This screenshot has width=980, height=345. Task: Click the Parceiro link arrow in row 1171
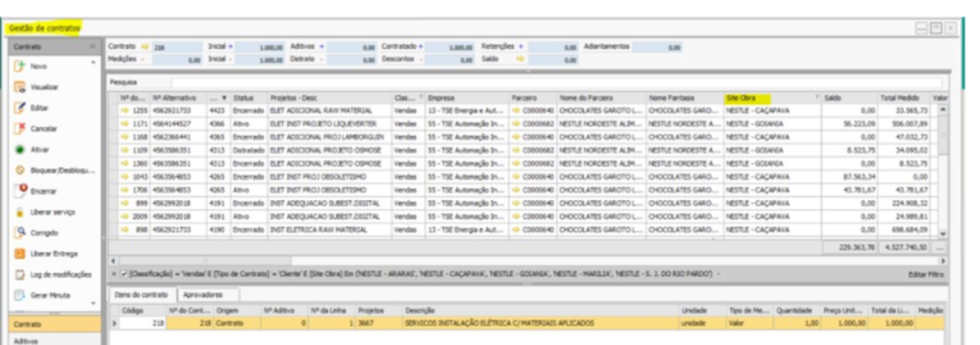516,124
